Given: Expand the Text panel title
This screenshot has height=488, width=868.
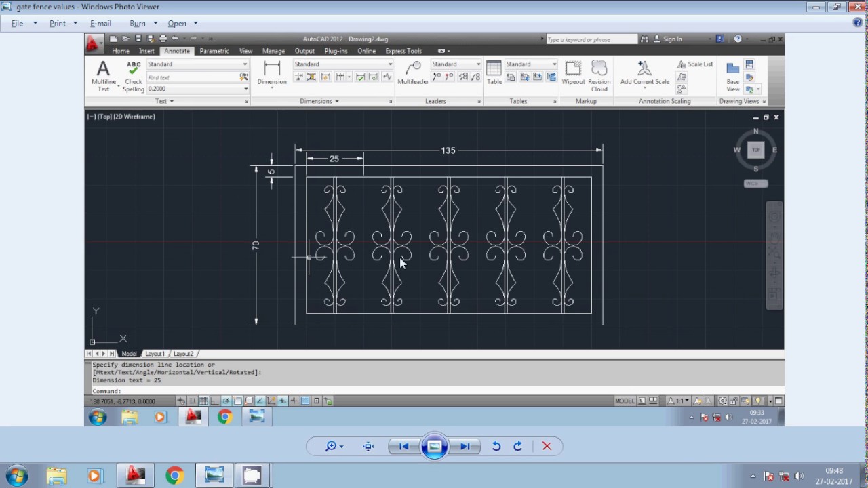Looking at the screenshot, I should pyautogui.click(x=164, y=101).
